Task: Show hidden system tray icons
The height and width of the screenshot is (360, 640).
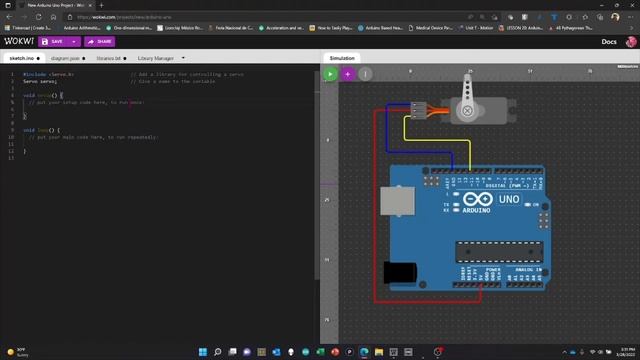Action: coord(564,352)
